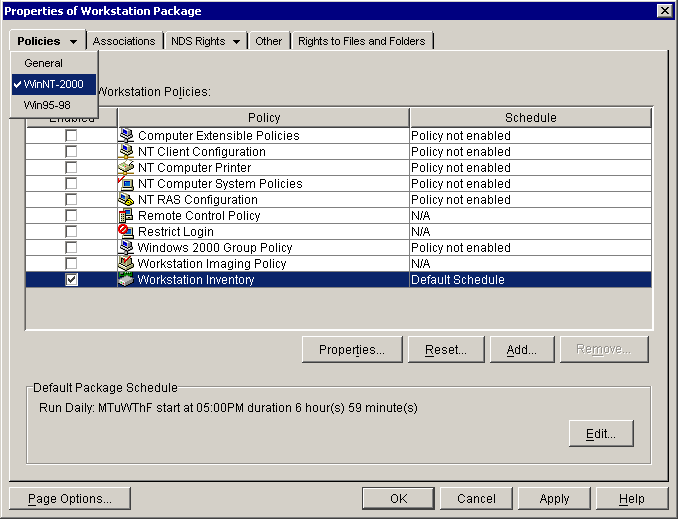Open the Properties... dialog button
The width and height of the screenshot is (678, 519).
(x=352, y=349)
